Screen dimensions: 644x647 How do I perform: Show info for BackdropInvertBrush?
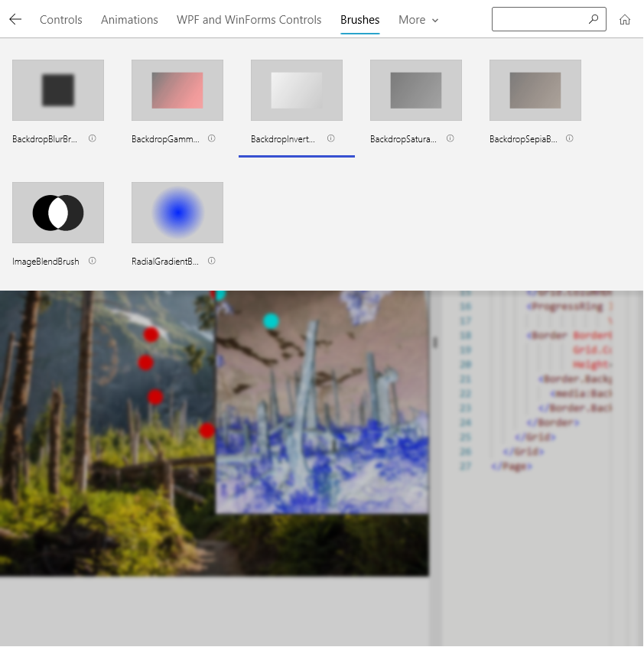click(x=331, y=138)
